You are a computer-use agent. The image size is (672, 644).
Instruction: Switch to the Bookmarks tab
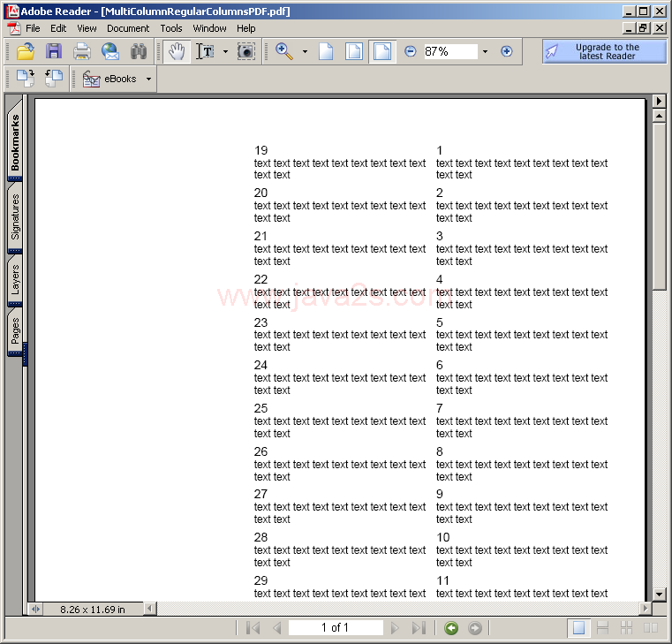pos(15,141)
